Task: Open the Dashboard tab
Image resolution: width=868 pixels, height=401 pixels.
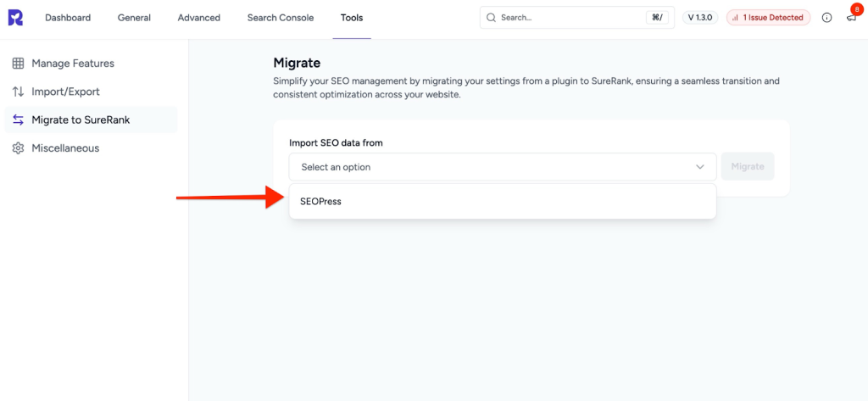Action: [x=68, y=18]
